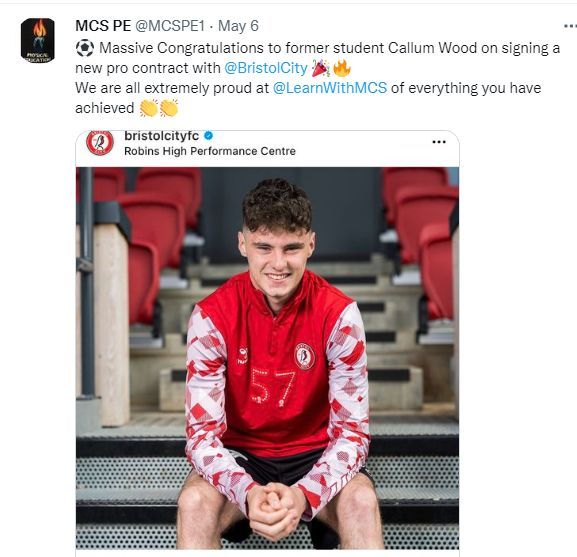This screenshot has width=577, height=557.
Task: Click the party popper emoji
Action: pyautogui.click(x=321, y=68)
